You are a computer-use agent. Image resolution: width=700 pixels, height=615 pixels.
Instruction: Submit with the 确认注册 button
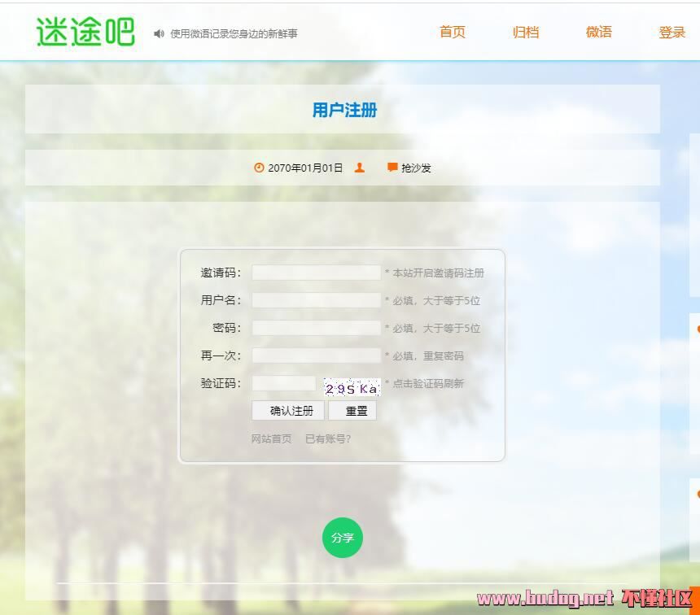[288, 411]
